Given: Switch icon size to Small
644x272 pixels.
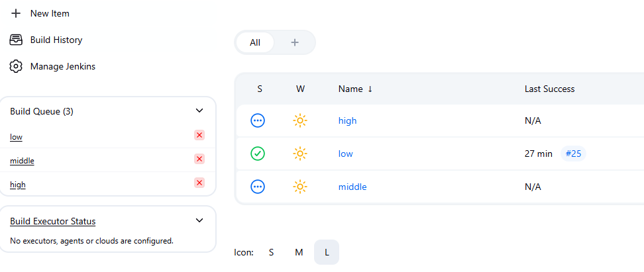Looking at the screenshot, I should coord(271,252).
